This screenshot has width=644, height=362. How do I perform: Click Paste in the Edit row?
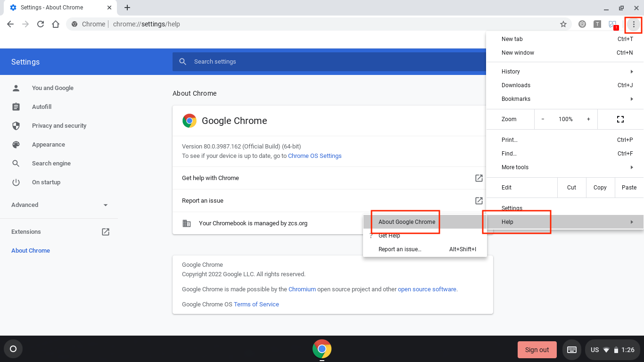(629, 188)
